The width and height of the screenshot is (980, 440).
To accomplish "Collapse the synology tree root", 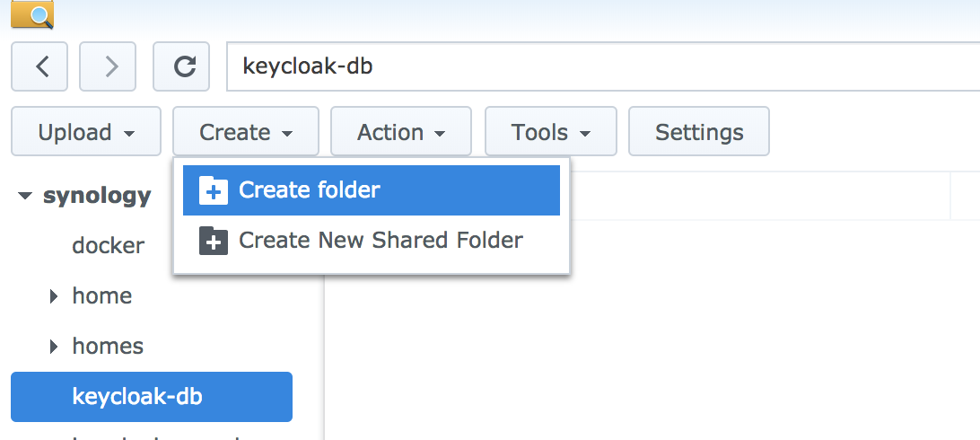I will [25, 195].
